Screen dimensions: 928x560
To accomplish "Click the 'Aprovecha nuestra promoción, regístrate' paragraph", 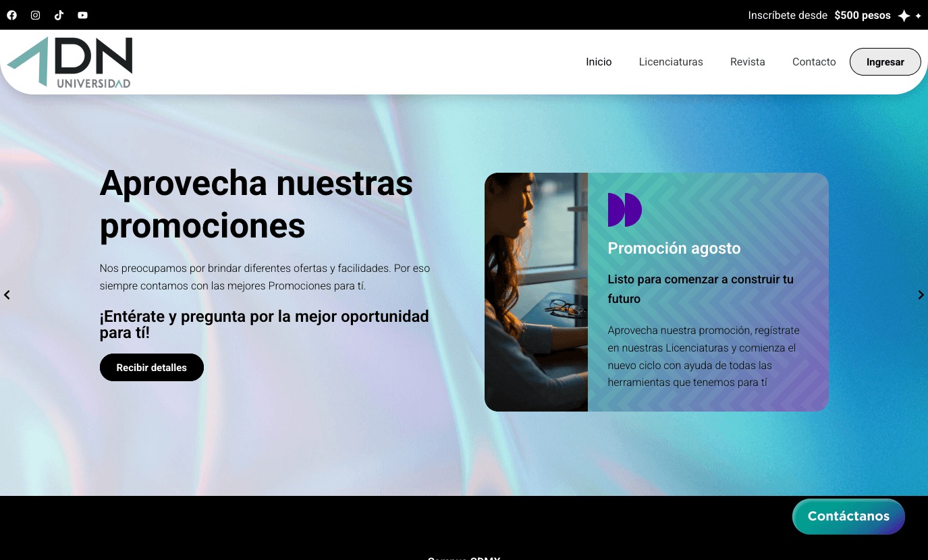I will (703, 356).
